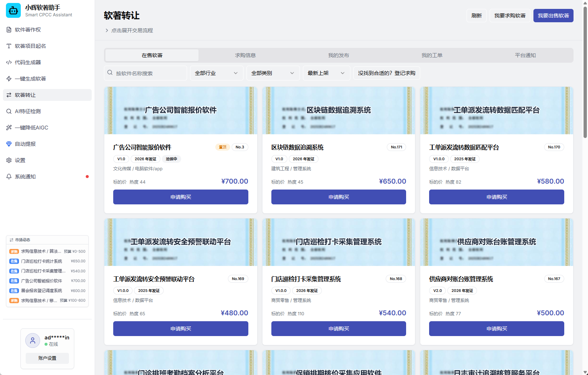Click the 洽谈中 status tag
Viewport: 588px width, 375px height.
point(171,159)
